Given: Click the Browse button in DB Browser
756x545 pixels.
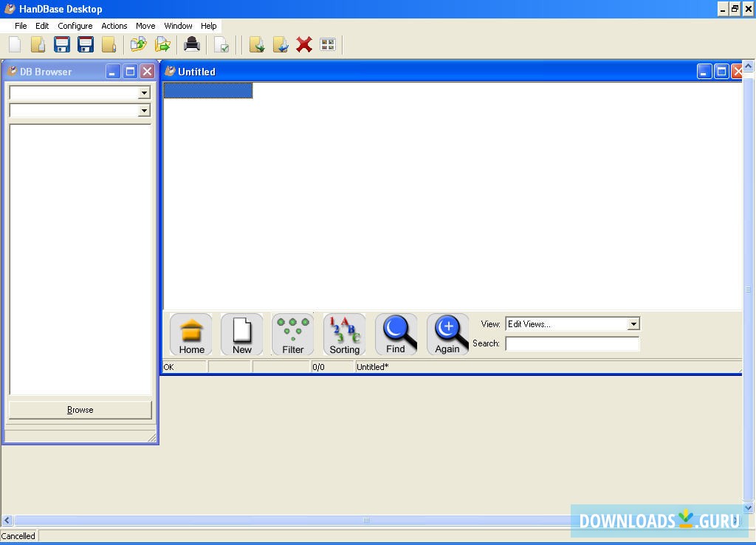Looking at the screenshot, I should coord(79,409).
